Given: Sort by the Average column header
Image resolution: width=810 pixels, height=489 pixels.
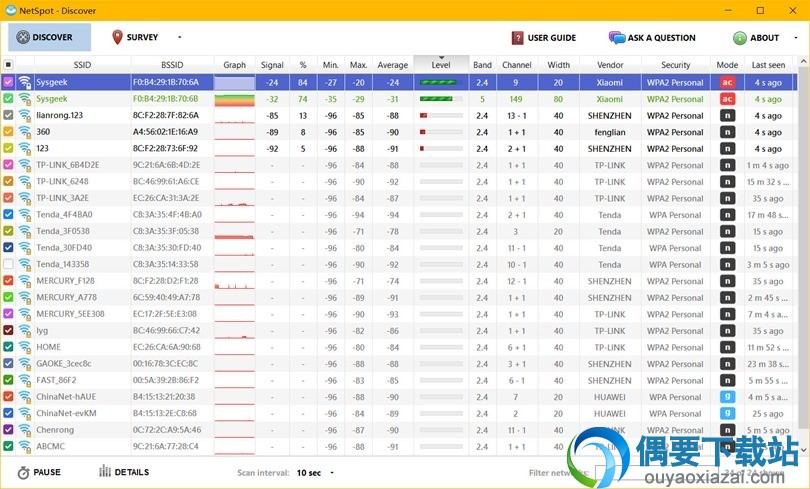Looking at the screenshot, I should (393, 65).
